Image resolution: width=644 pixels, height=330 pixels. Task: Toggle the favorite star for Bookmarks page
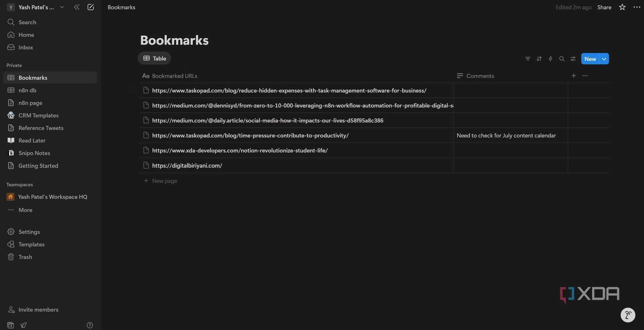click(621, 7)
